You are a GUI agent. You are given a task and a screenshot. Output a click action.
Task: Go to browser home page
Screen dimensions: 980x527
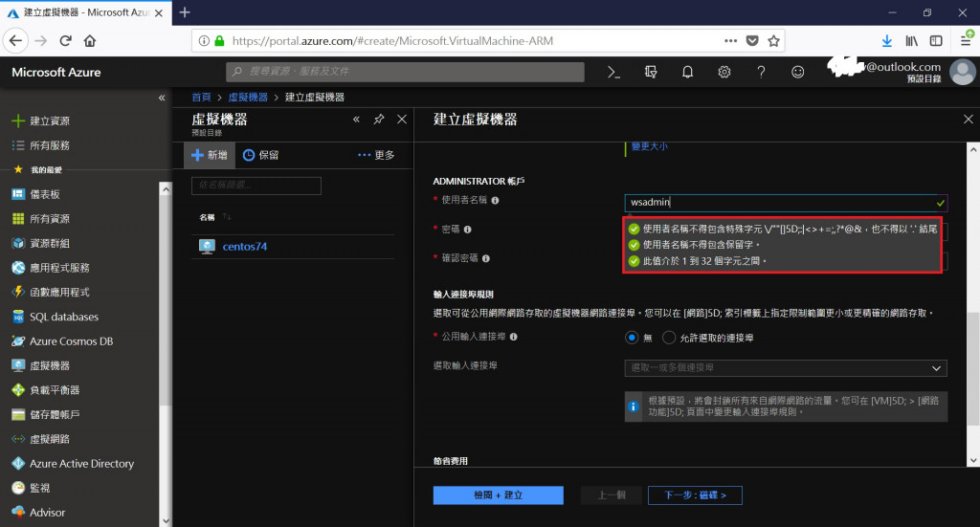[x=90, y=40]
